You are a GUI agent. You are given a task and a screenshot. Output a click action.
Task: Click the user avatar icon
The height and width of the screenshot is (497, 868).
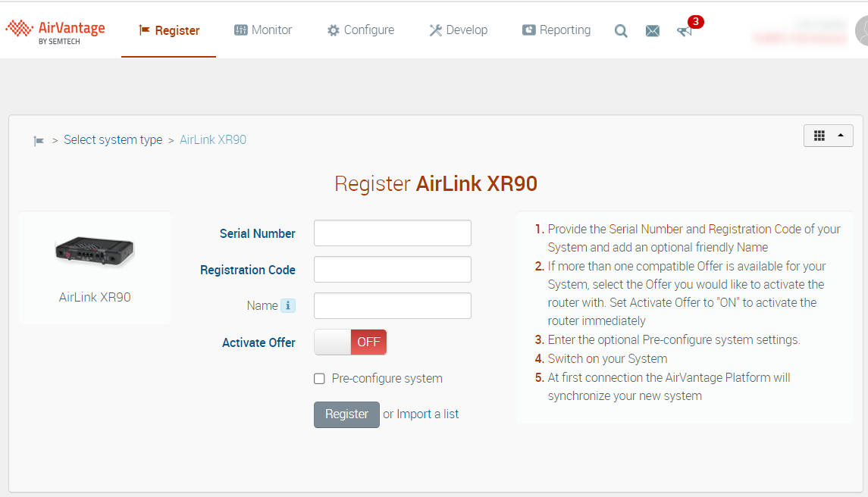click(862, 31)
